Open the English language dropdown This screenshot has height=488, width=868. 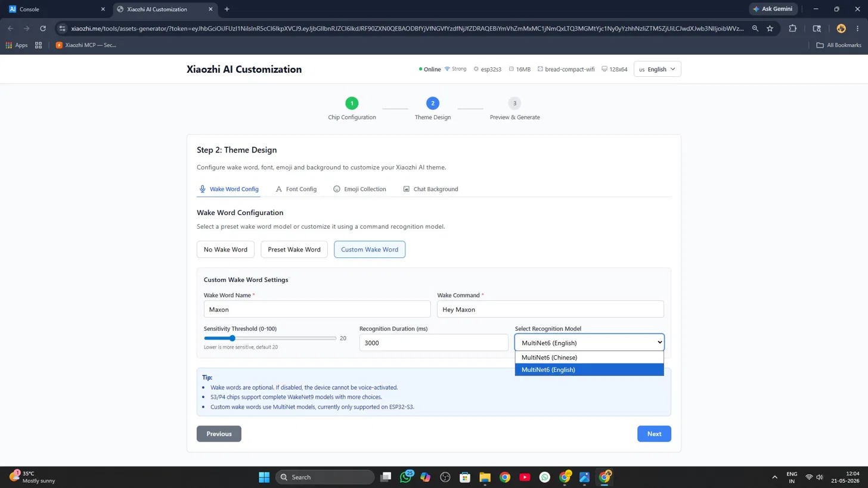click(x=657, y=69)
